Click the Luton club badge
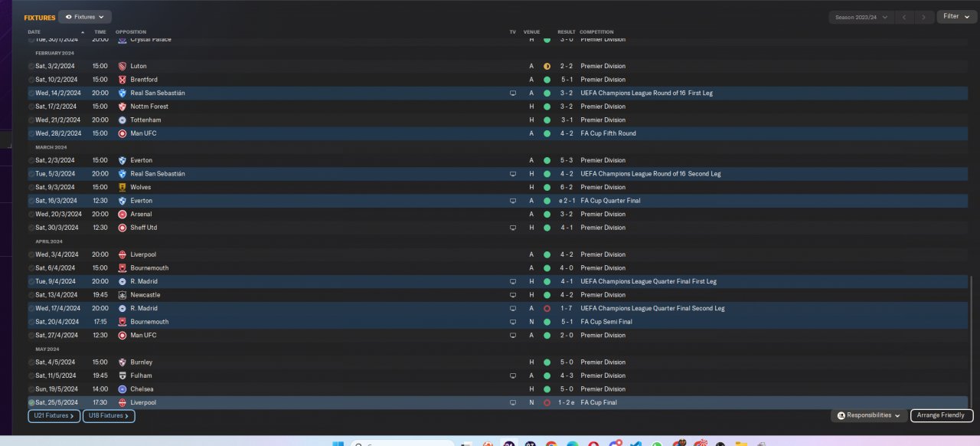The height and width of the screenshot is (446, 980). coord(122,66)
